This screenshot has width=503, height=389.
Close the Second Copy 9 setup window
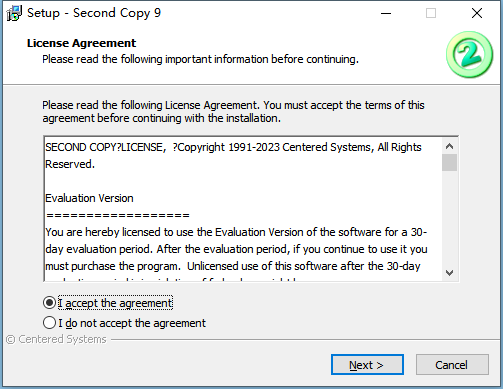477,13
